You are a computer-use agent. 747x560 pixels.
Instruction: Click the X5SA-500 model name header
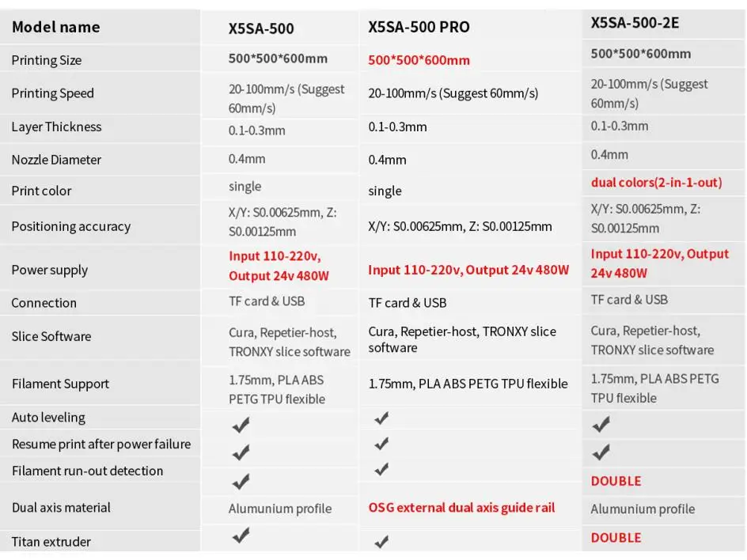tap(261, 28)
